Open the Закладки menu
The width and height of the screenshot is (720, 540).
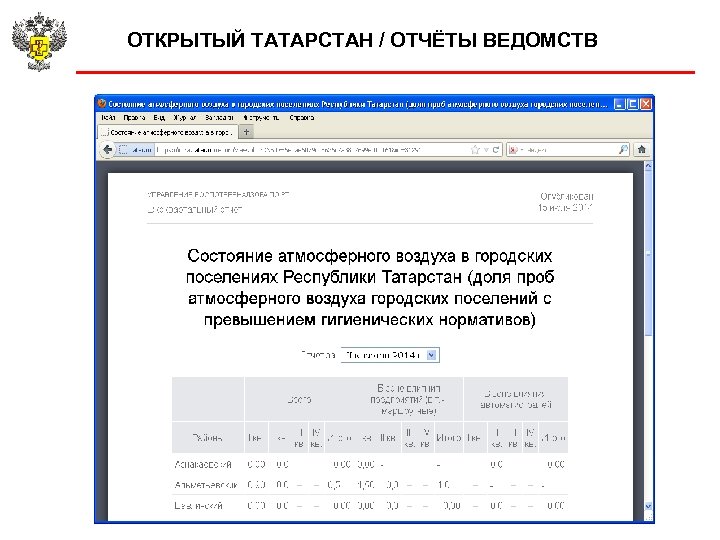219,118
